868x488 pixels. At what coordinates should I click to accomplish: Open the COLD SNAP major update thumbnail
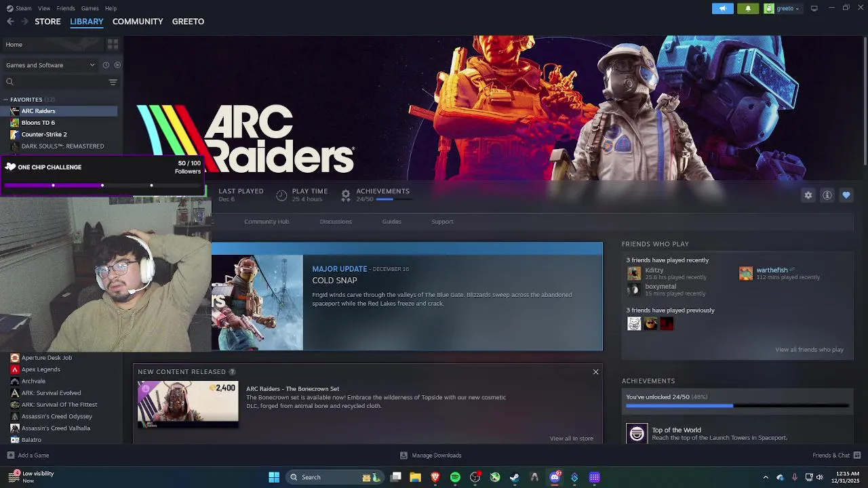click(257, 302)
